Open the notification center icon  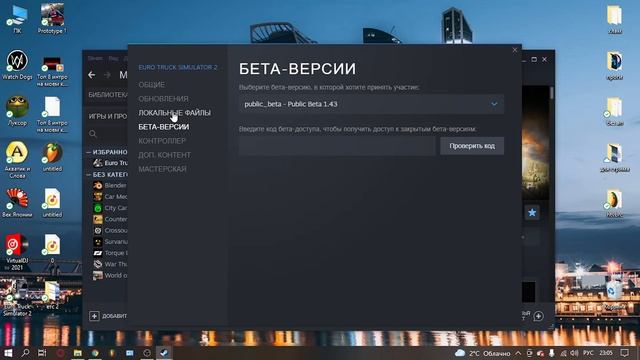(624, 353)
